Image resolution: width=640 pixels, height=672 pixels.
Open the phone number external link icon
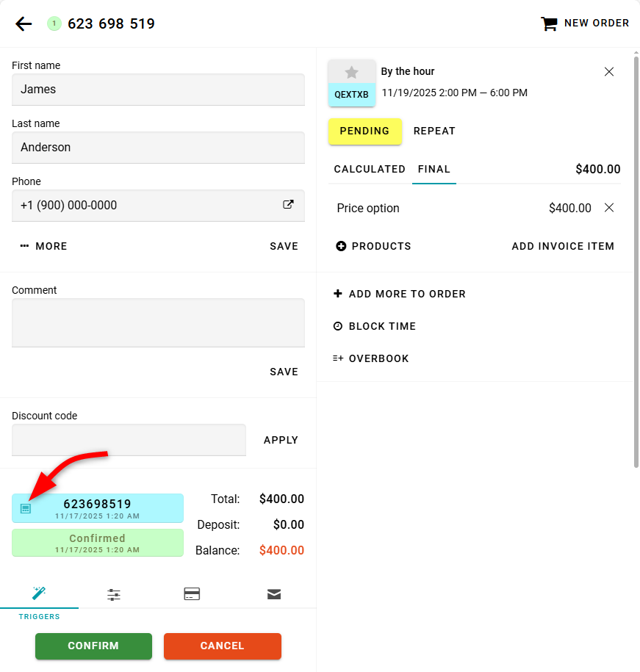pyautogui.click(x=288, y=205)
